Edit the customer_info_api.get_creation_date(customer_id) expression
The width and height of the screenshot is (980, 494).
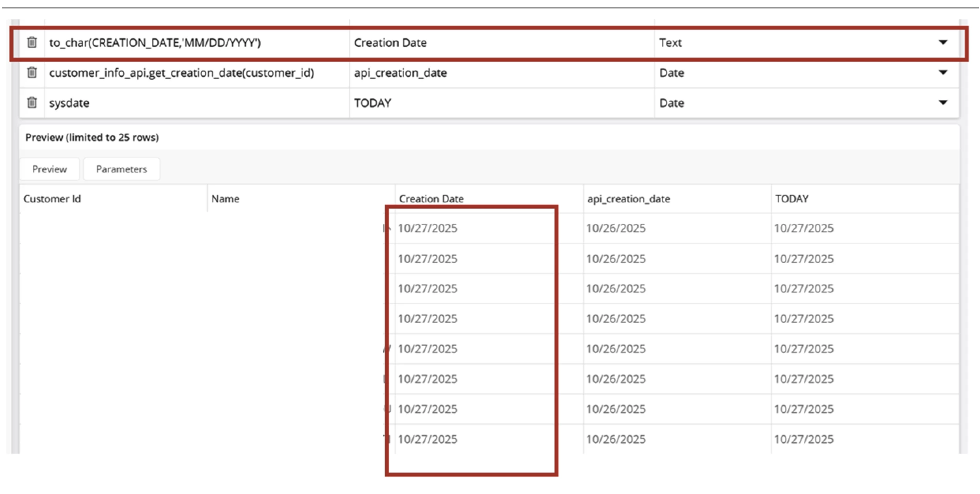[181, 73]
